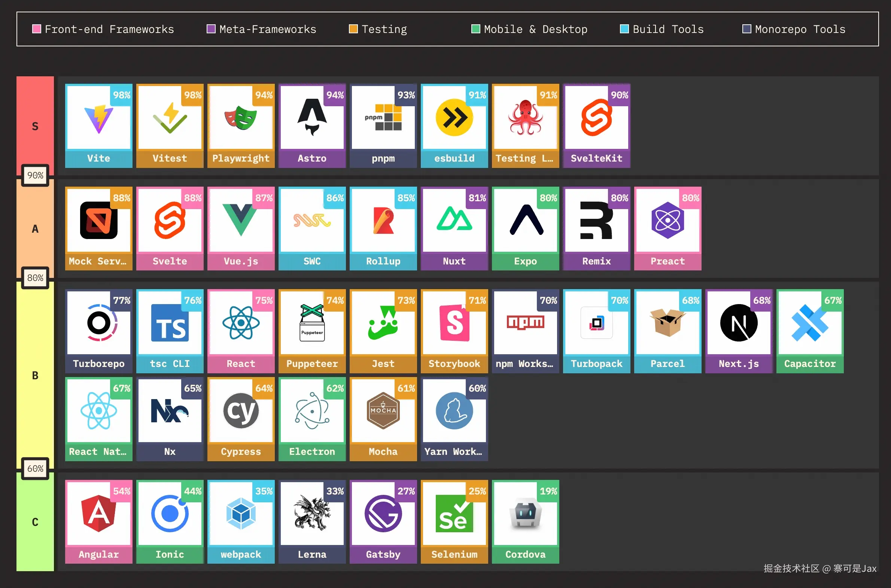Toggle the Build Tools legend box
This screenshot has height=588, width=891.
624,29
